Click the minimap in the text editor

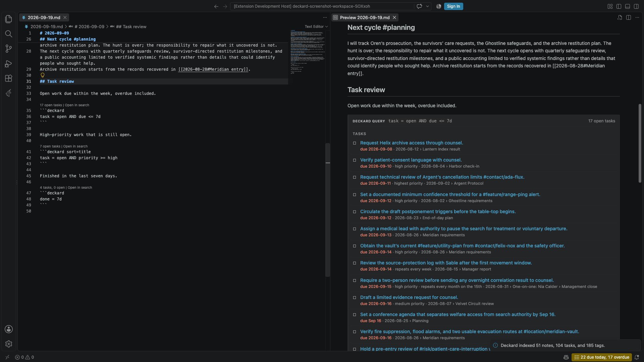[307, 52]
